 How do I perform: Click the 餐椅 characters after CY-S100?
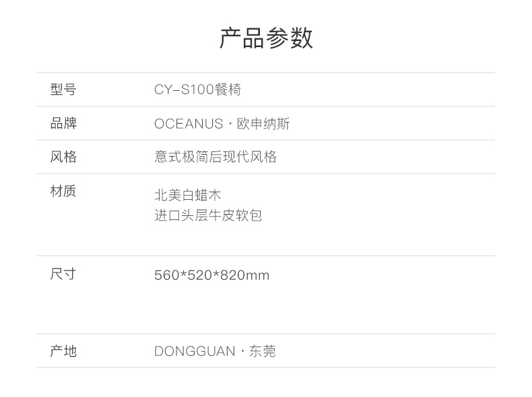[x=228, y=90]
